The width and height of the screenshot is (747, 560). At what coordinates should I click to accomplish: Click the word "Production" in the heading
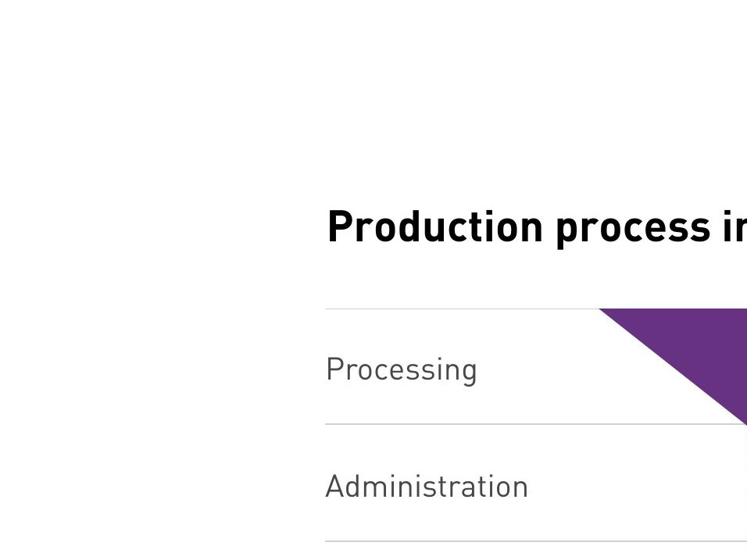coord(435,226)
